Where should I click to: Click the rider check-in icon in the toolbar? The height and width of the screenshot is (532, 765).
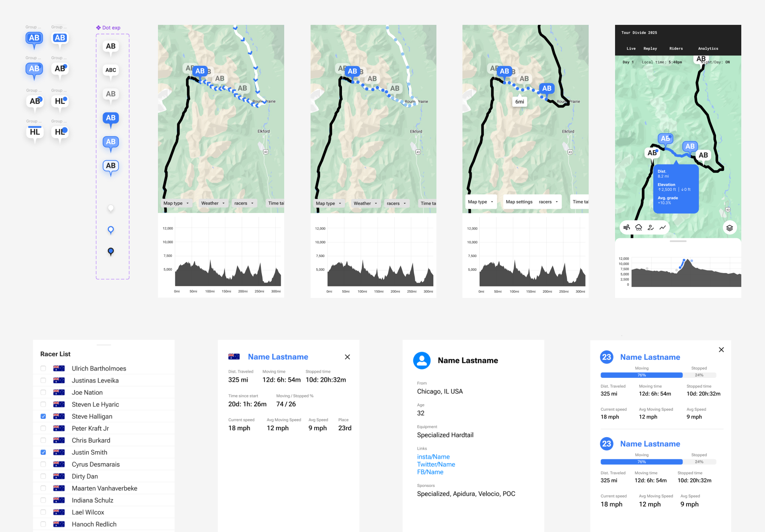click(x=651, y=227)
